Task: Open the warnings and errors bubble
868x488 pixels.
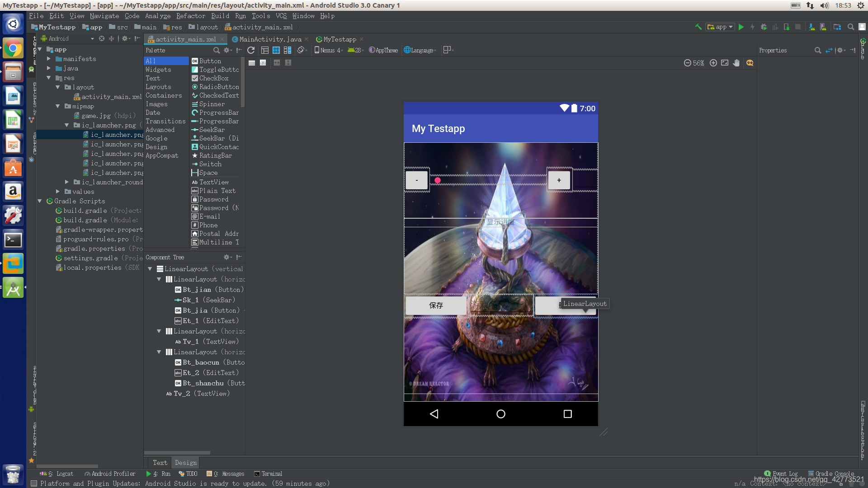Action: point(750,63)
